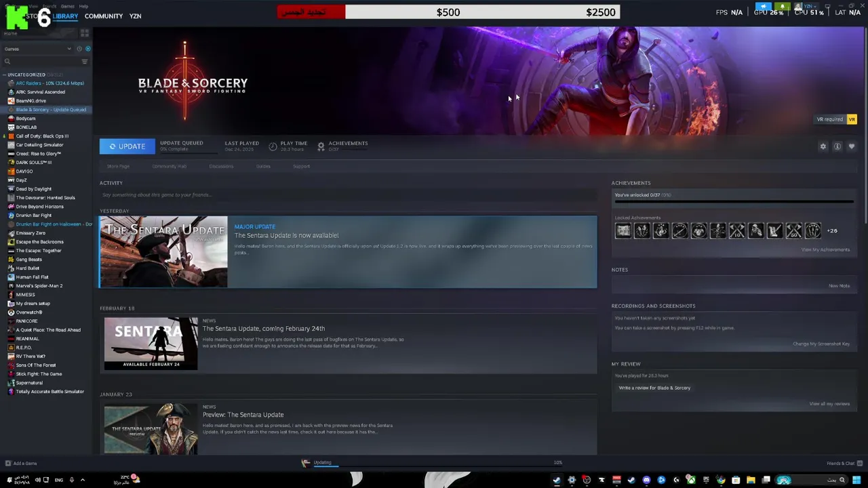Write a review for Blade & Sorcery
Viewport: 868px width, 488px height.
pos(654,388)
